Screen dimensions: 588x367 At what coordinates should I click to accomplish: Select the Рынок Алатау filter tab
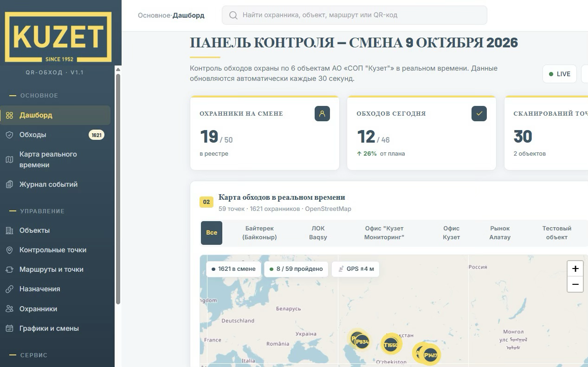click(x=500, y=233)
